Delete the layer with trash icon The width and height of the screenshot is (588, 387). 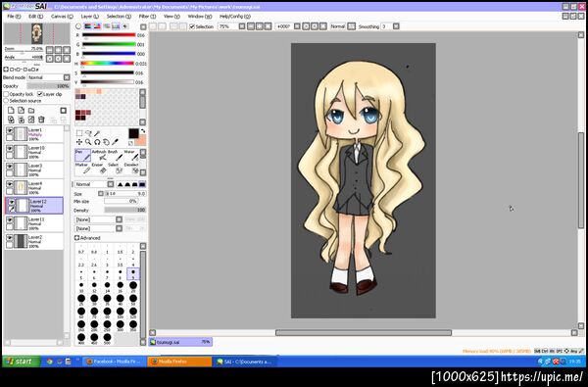(41, 120)
